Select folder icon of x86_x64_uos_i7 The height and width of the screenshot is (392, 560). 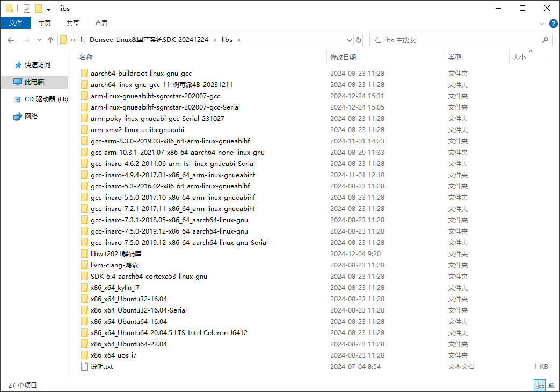click(84, 355)
